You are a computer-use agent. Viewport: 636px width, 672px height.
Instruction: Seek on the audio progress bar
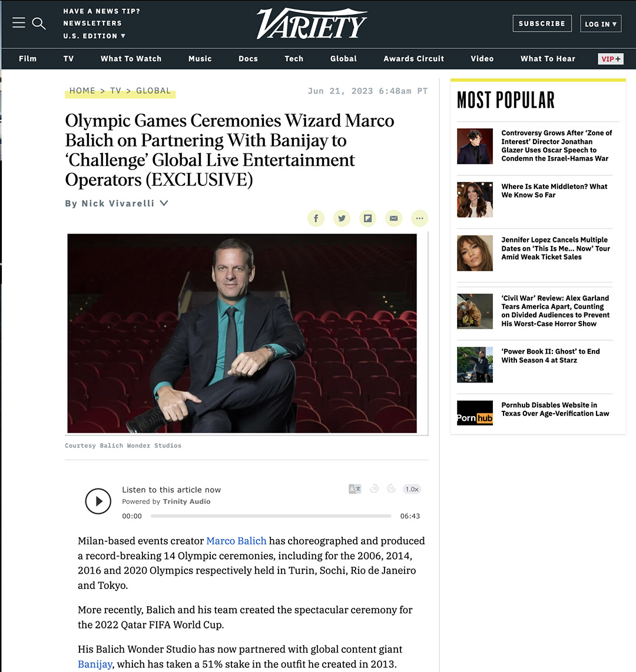point(271,516)
